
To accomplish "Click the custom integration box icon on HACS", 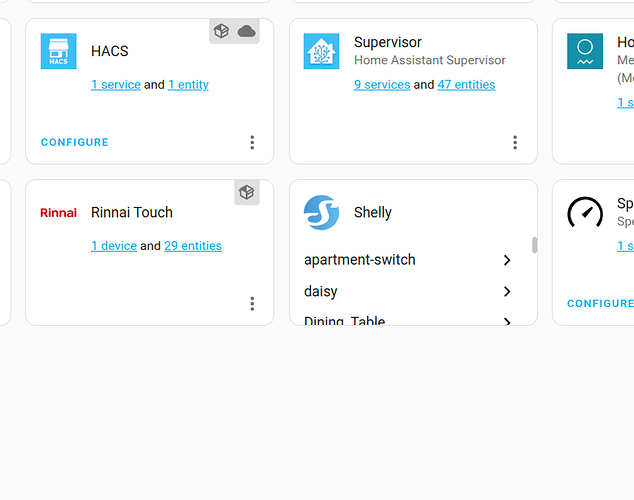I will (221, 32).
